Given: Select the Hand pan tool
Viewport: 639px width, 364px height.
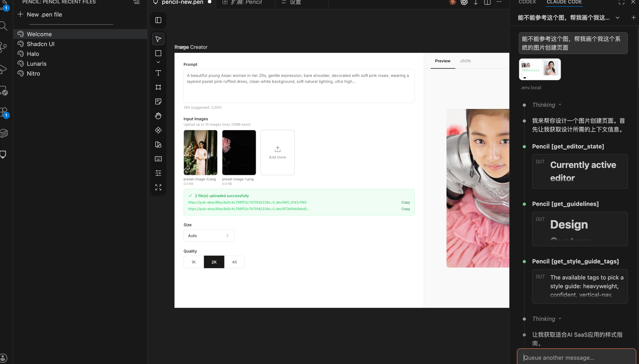Looking at the screenshot, I should (158, 116).
